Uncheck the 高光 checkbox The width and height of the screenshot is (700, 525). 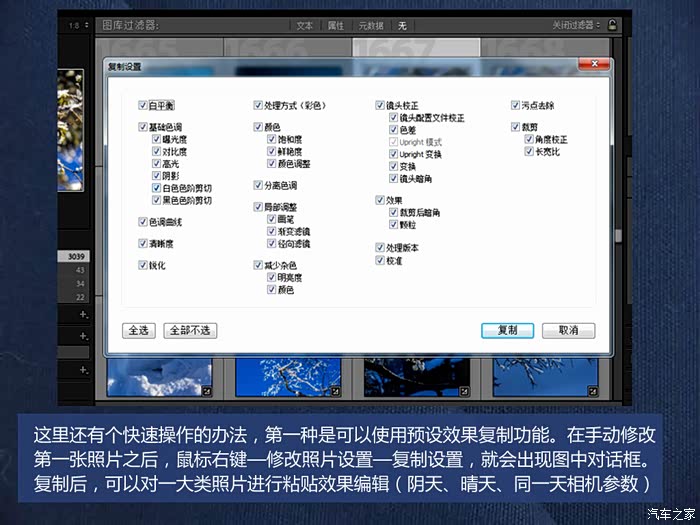point(156,163)
